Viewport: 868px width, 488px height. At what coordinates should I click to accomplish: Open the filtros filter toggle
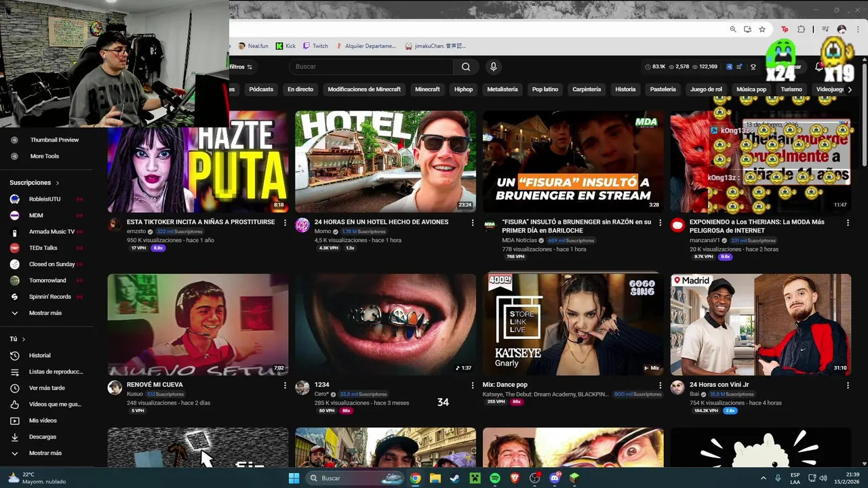(241, 66)
